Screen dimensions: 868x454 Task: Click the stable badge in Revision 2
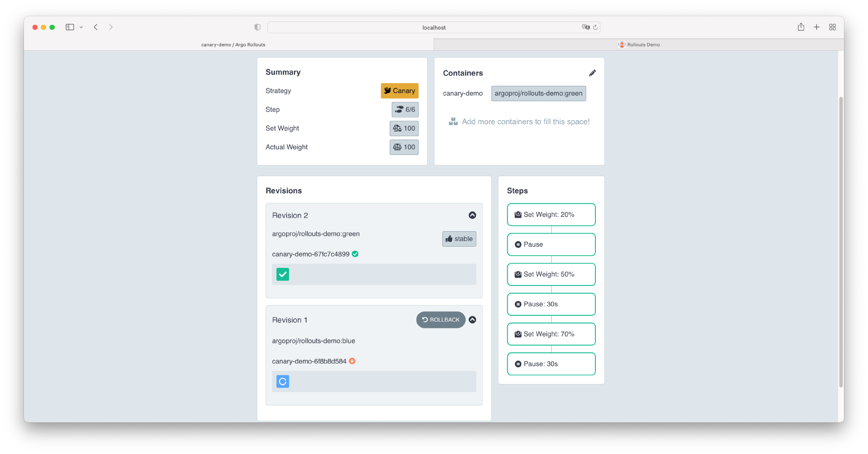click(x=459, y=239)
